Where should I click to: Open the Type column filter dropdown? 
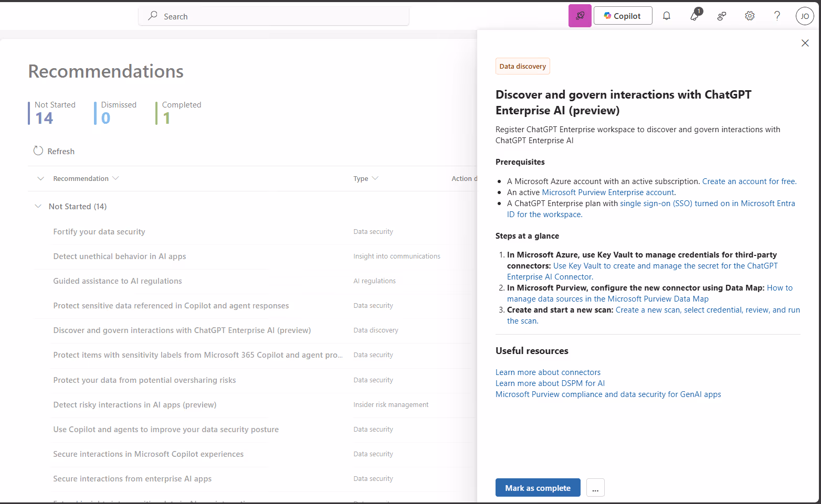375,178
